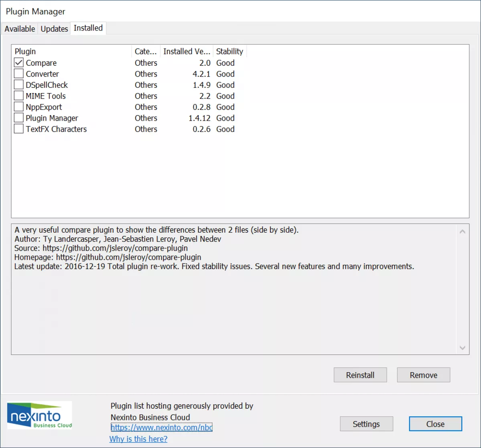Tick the TextFX Characters checkbox
The image size is (481, 448).
click(x=19, y=129)
